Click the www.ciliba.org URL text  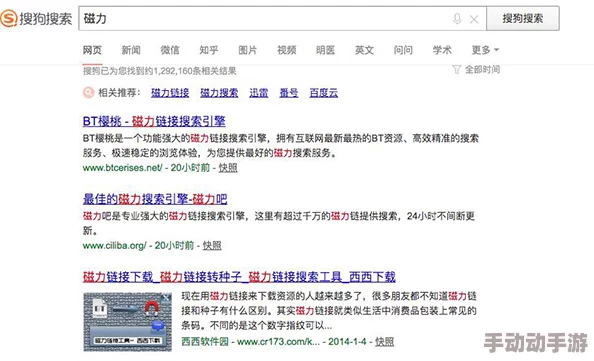[114, 245]
